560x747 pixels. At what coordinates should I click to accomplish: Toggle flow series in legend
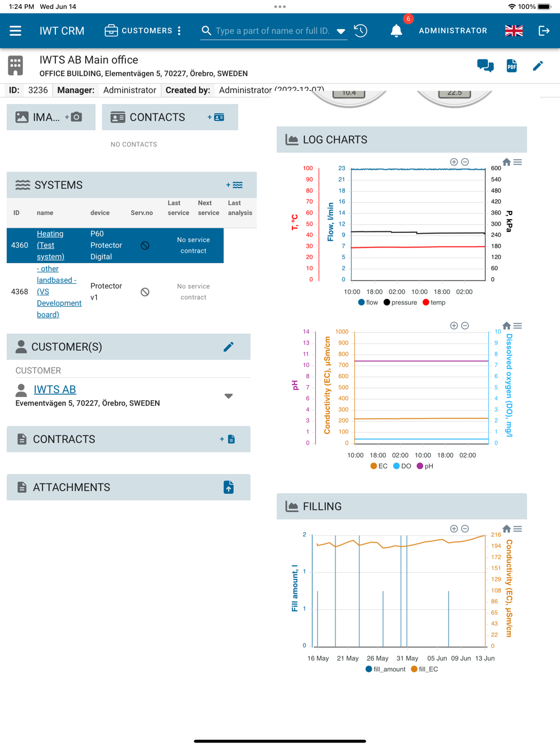(x=368, y=302)
